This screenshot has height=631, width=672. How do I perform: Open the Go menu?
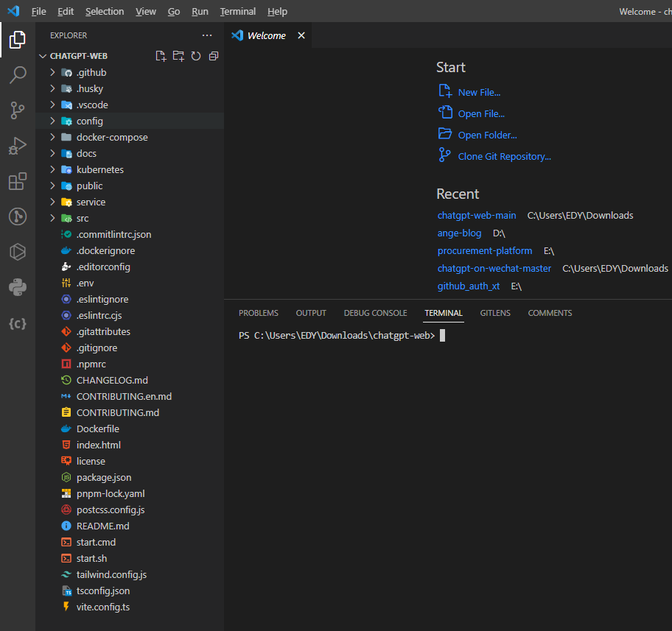click(174, 12)
